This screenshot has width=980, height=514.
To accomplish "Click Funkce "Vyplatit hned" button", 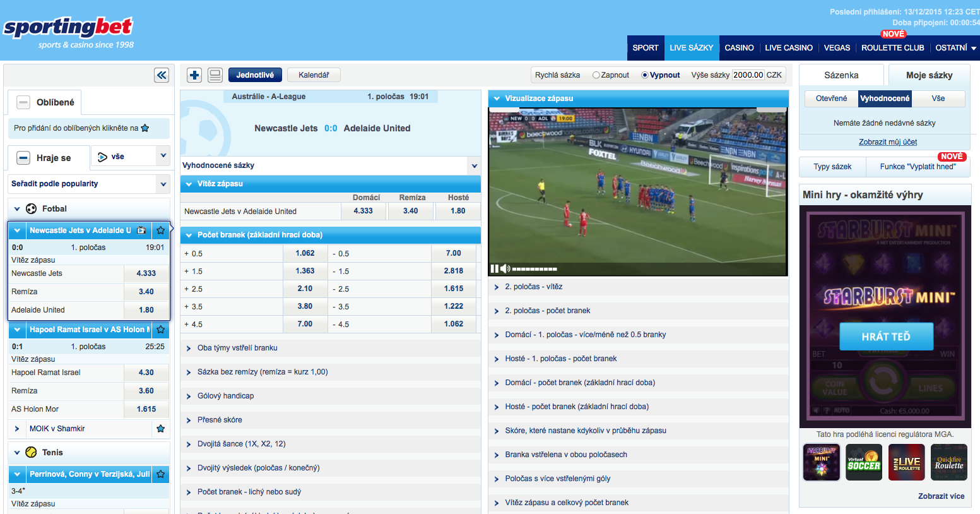I will [918, 167].
